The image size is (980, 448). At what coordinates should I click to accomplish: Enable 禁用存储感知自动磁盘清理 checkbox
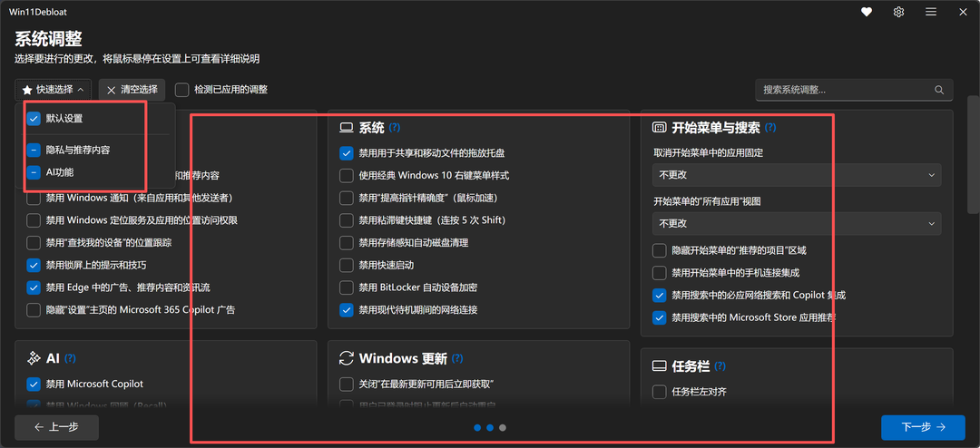click(x=347, y=242)
